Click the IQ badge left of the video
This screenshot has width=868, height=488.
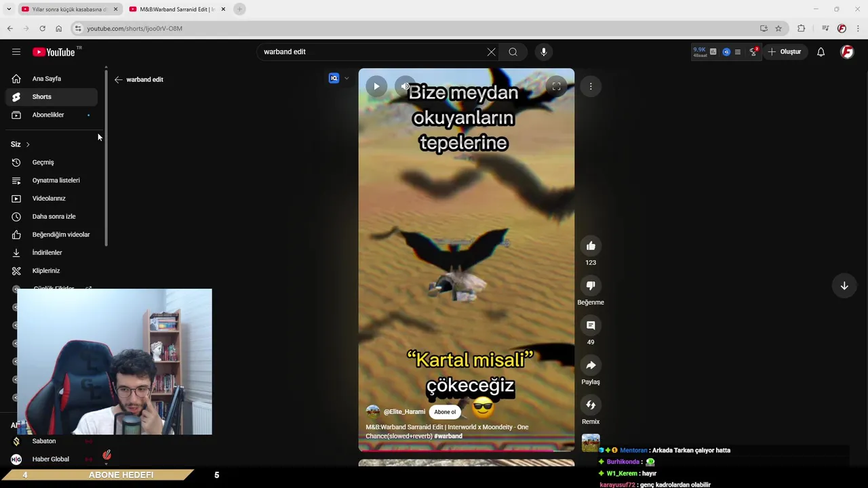click(x=334, y=79)
